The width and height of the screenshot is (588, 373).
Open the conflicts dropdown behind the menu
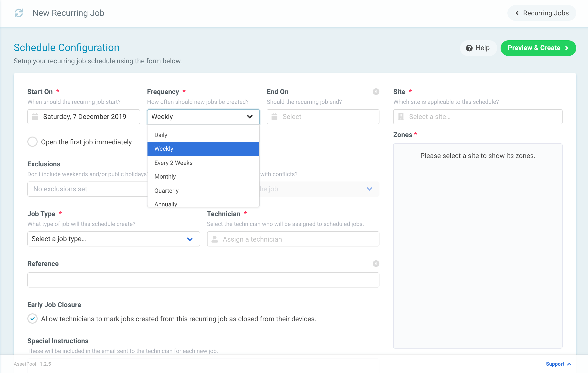(x=319, y=189)
